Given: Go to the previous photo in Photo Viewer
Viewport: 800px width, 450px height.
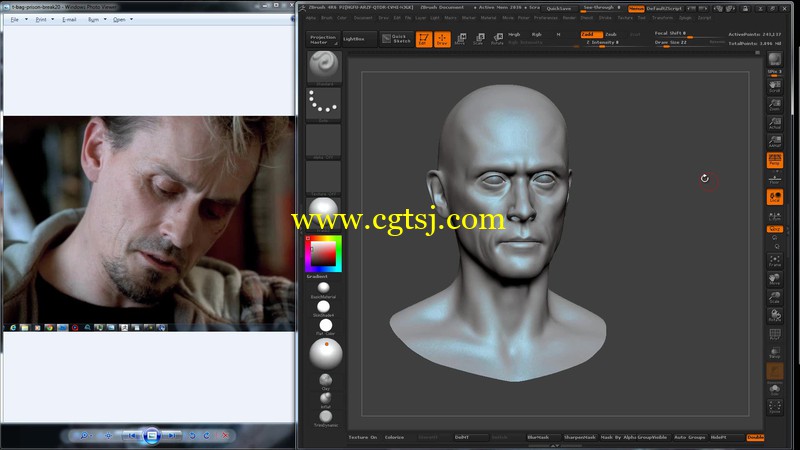Looking at the screenshot, I should pos(132,435).
